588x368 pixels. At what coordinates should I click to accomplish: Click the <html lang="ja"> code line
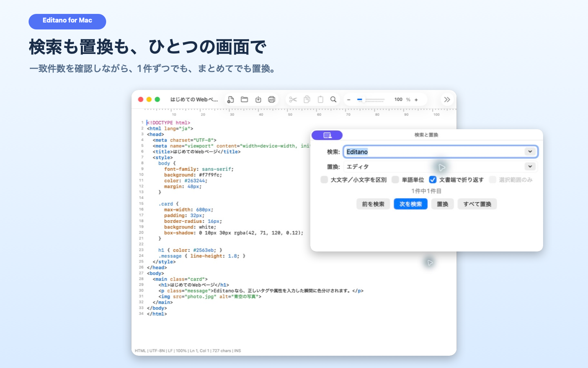pos(170,128)
